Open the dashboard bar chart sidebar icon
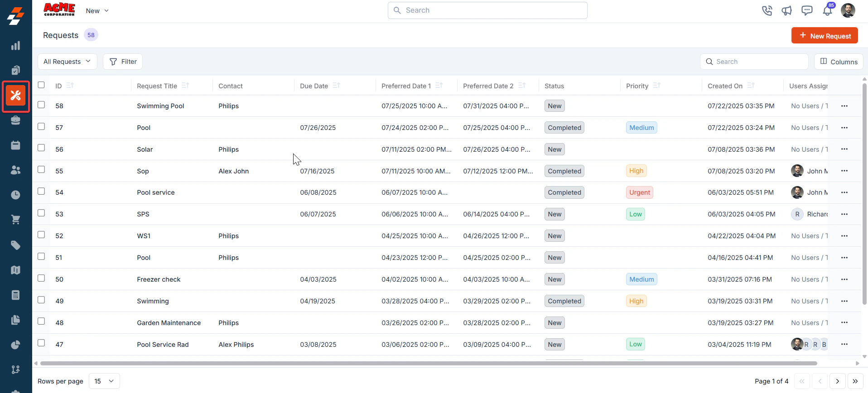The height and width of the screenshot is (393, 868). coord(15,46)
